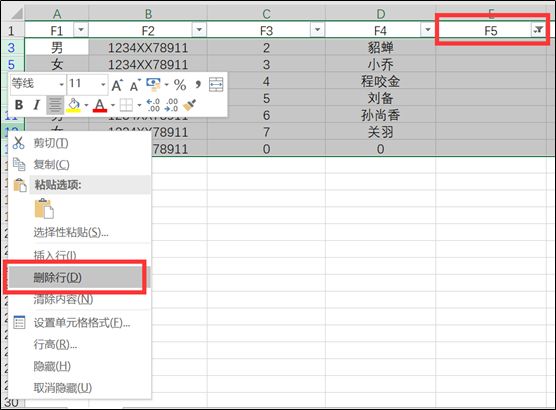
Task: Apply percent style format
Action: 180,85
